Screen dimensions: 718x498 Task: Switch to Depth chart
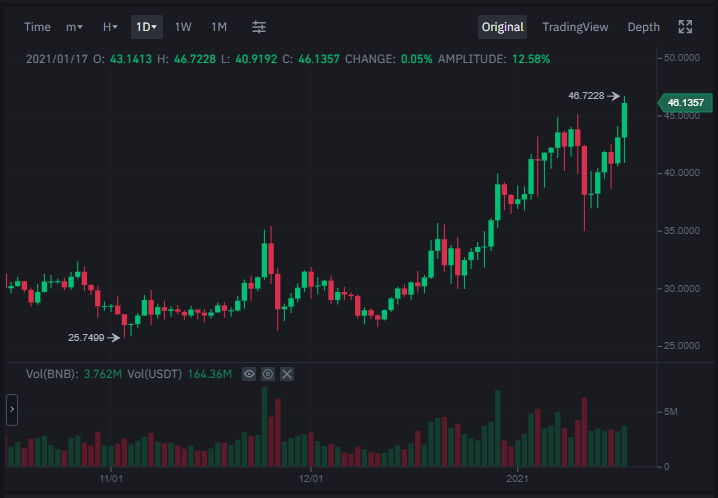click(643, 27)
